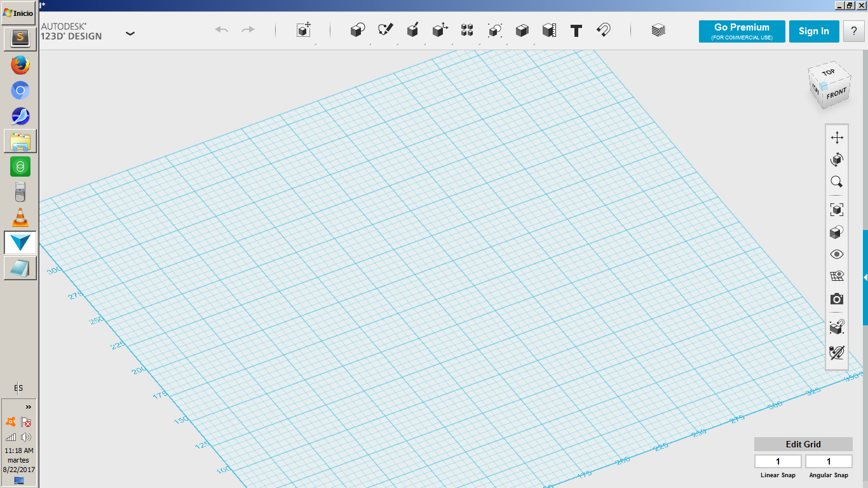Click the ES language indicator
Image resolution: width=868 pixels, height=488 pixels.
point(18,388)
